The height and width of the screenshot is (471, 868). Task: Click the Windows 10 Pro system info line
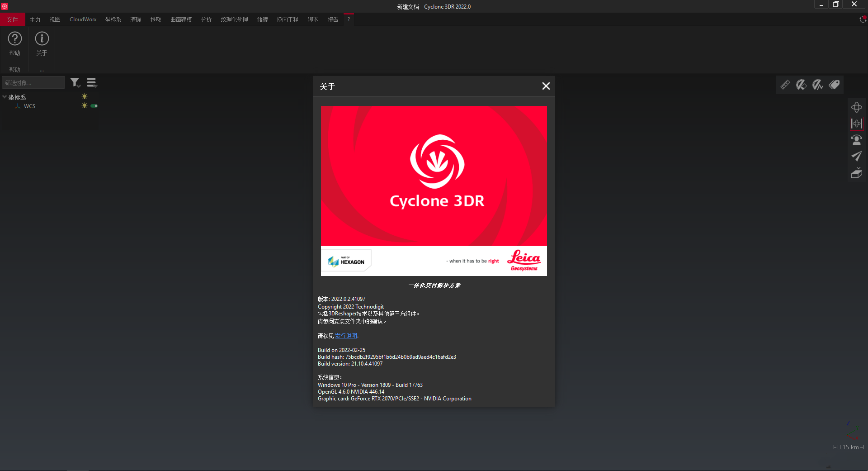(x=370, y=385)
